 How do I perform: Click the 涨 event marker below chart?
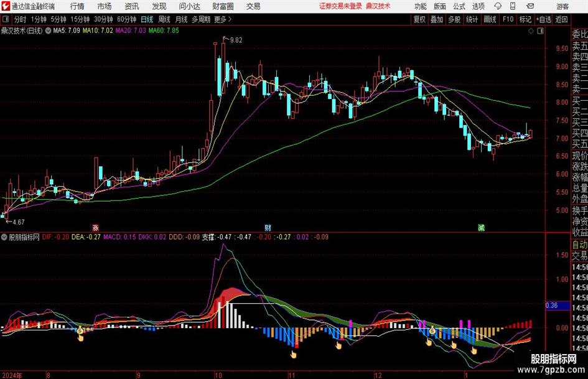[96, 227]
